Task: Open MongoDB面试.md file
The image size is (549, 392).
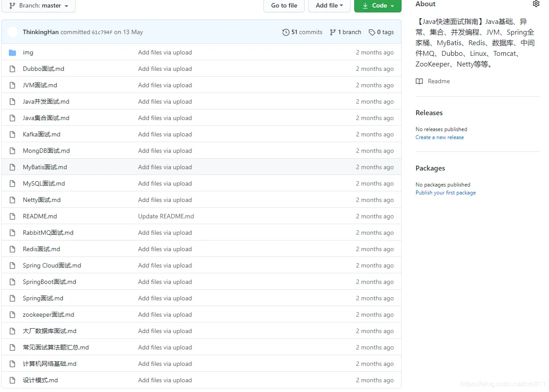Action: coord(46,151)
